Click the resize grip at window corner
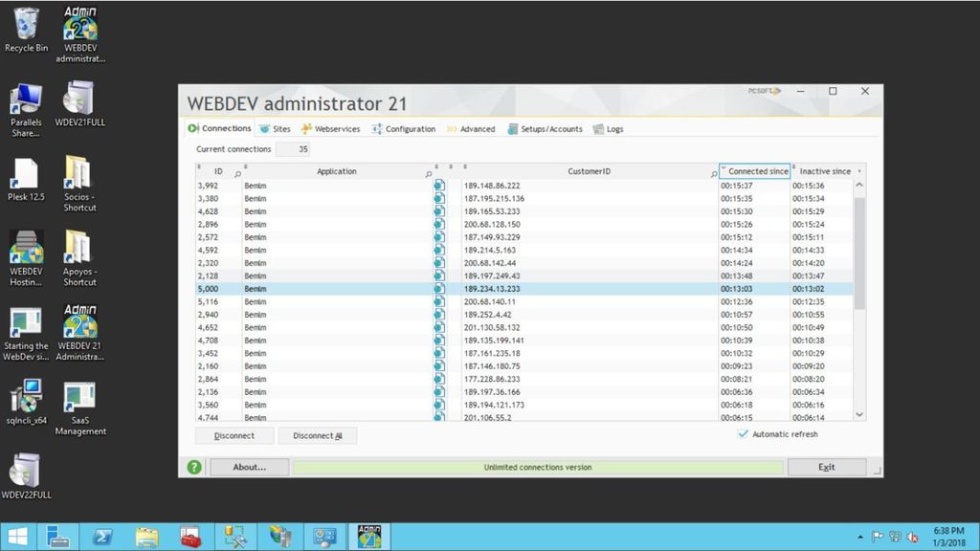The image size is (980, 551). coord(877,471)
